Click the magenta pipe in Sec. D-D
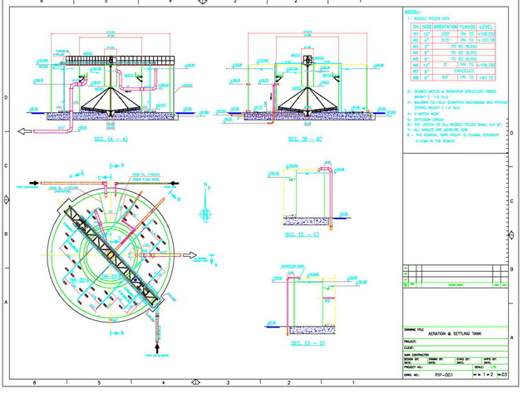 coord(289,301)
